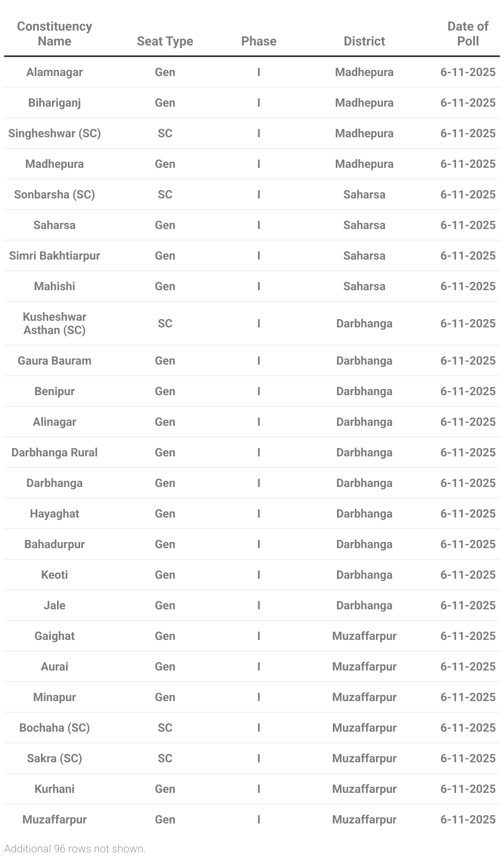Image resolution: width=504 pixels, height=859 pixels.
Task: Click the Gaura Bauram constituency
Action: coord(55,360)
